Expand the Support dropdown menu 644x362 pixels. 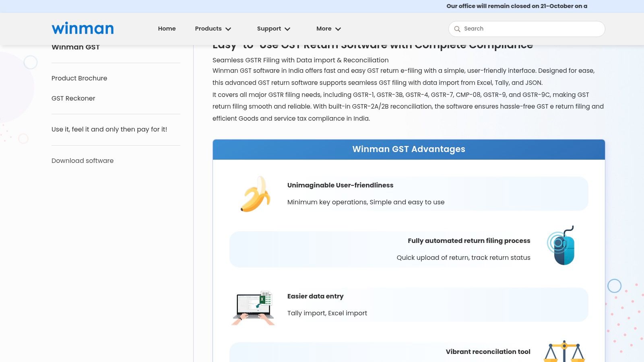click(274, 29)
